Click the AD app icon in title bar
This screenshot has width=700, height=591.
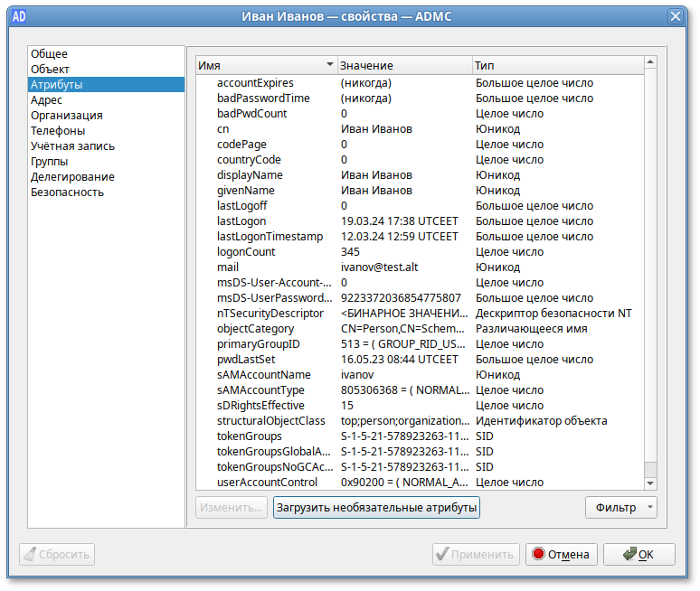(16, 16)
